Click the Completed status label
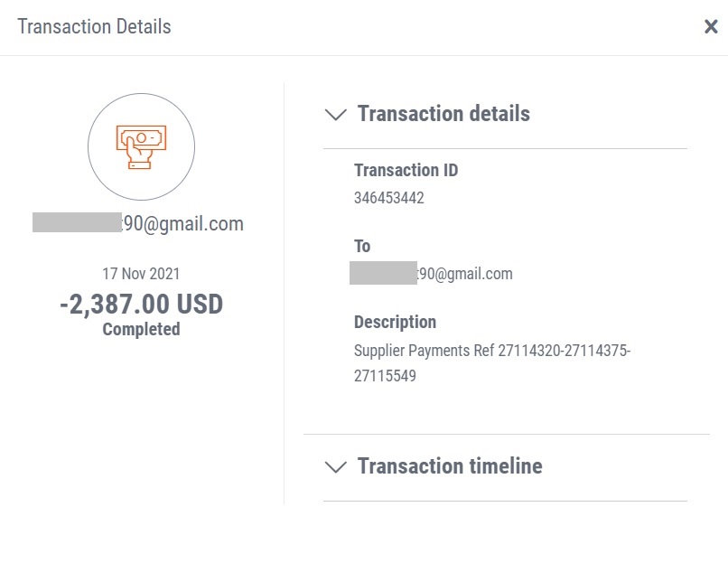This screenshot has height=582, width=728. [141, 329]
